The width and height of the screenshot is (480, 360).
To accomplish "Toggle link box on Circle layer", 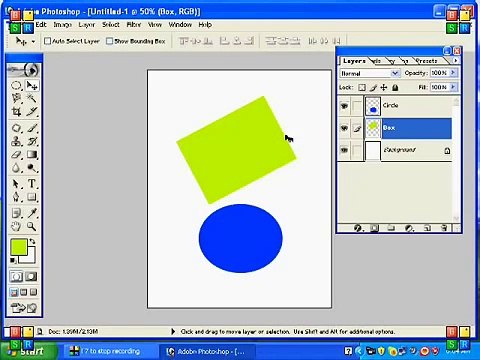I will click(x=357, y=106).
